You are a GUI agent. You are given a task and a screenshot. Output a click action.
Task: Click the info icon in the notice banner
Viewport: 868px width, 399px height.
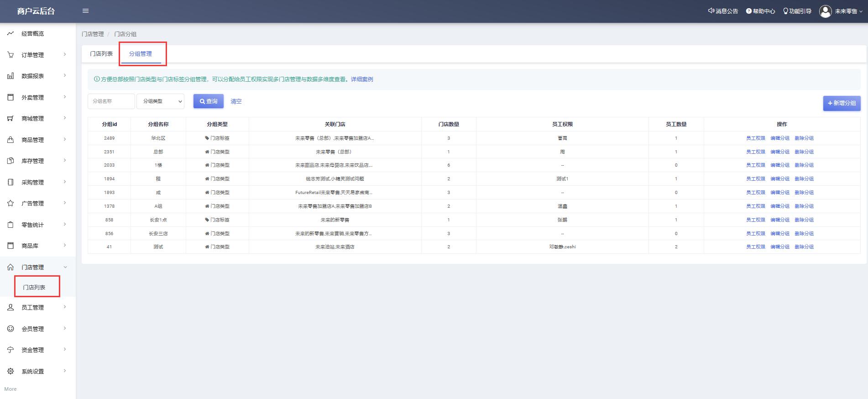click(x=96, y=79)
